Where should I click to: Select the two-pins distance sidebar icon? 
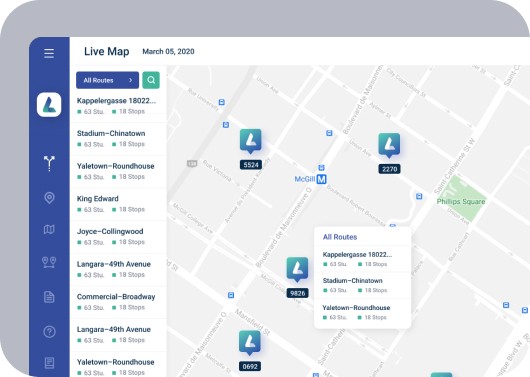pyautogui.click(x=49, y=262)
